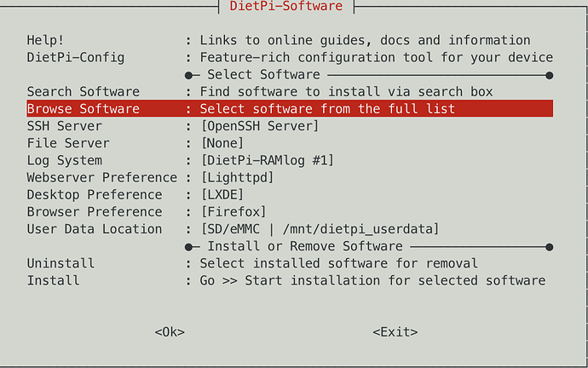Click the "Install or Remove Software" divider
Screen dimensions: 588x368
[305, 246]
